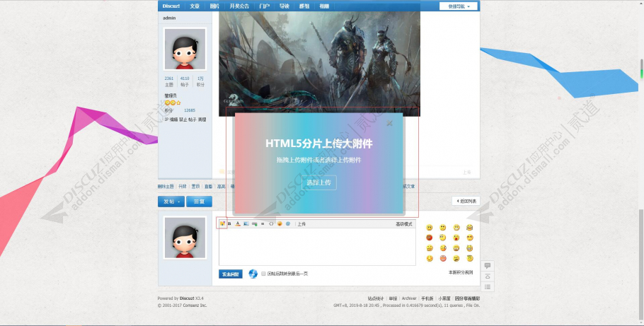This screenshot has height=326, width=644.
Task: Insert a quote block using the quote icon
Action: tap(263, 223)
